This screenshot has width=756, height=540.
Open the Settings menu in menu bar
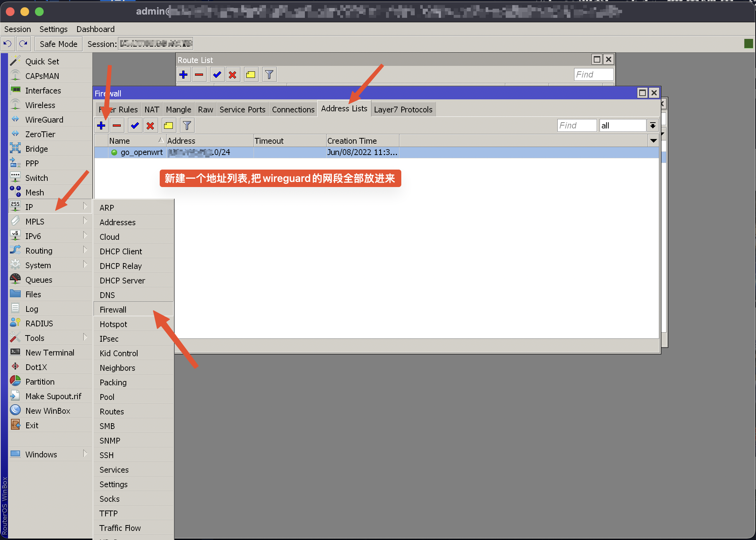[53, 29]
